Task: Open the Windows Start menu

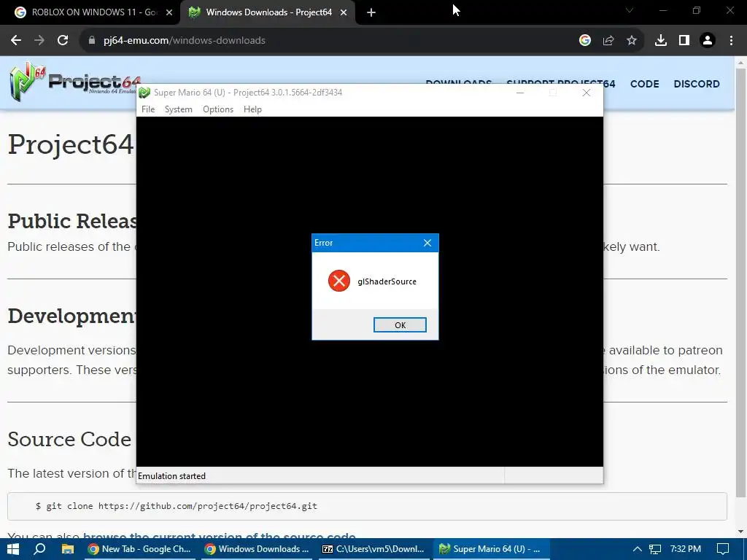Action: (13, 549)
